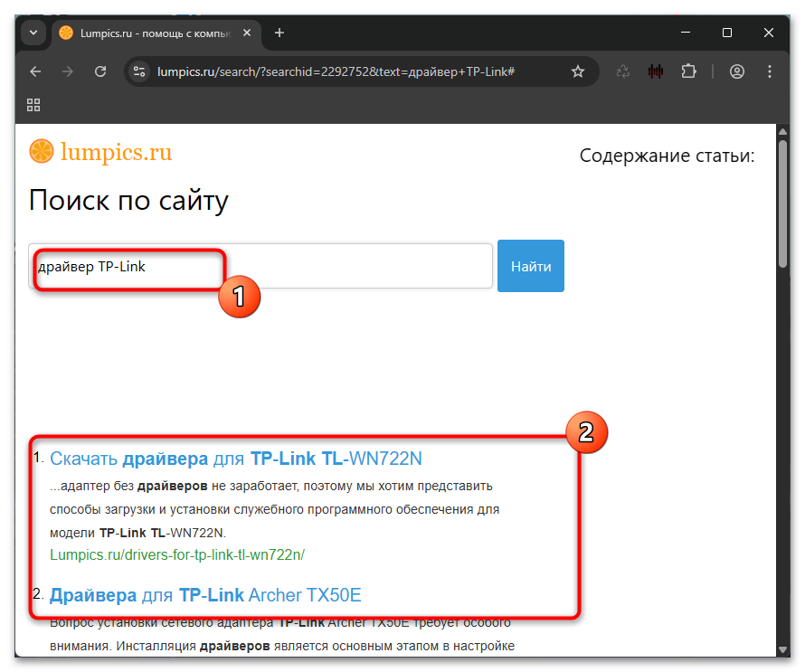
Task: Open lumpics.ru home link text
Action: (x=116, y=153)
